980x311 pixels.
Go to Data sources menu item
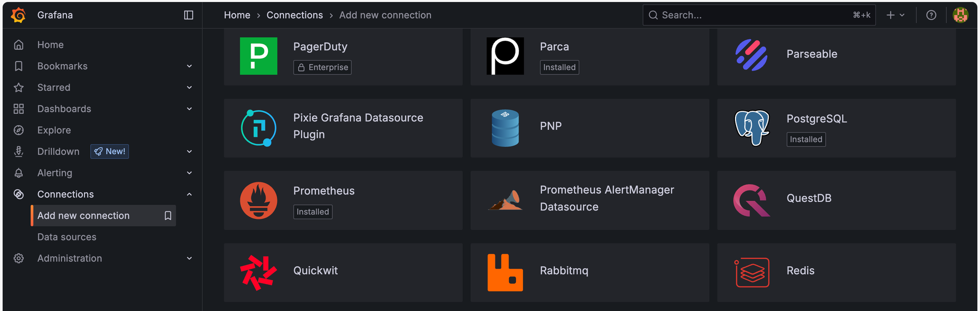tap(67, 237)
